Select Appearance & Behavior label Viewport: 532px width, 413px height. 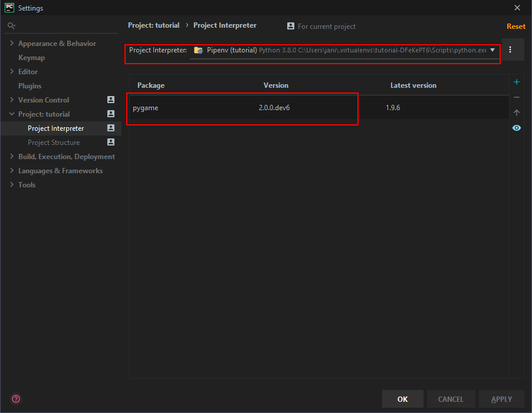(57, 44)
